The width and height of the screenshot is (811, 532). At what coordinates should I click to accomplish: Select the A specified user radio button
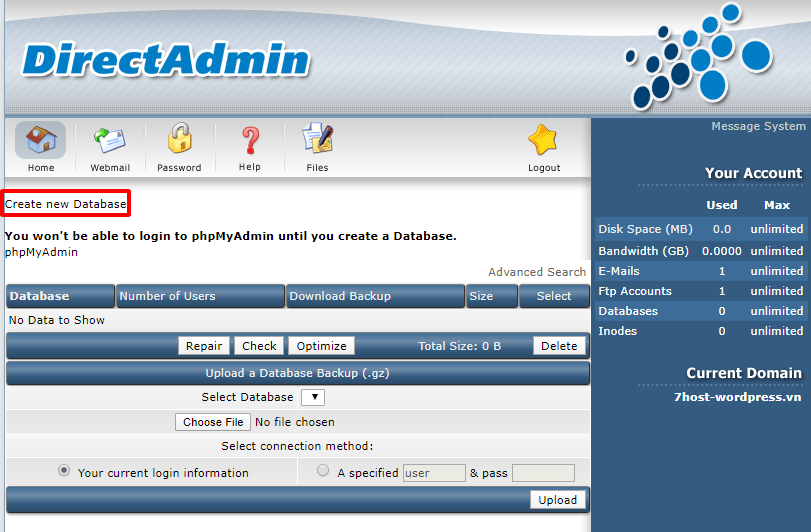pyautogui.click(x=323, y=470)
